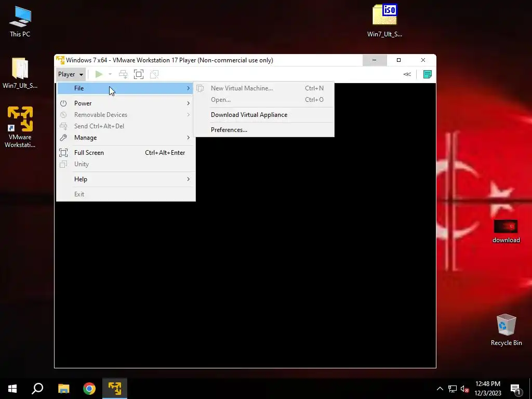Image resolution: width=532 pixels, height=399 pixels.
Task: Click Send Ctrl+Alt+Del toolbar icon
Action: tap(123, 74)
